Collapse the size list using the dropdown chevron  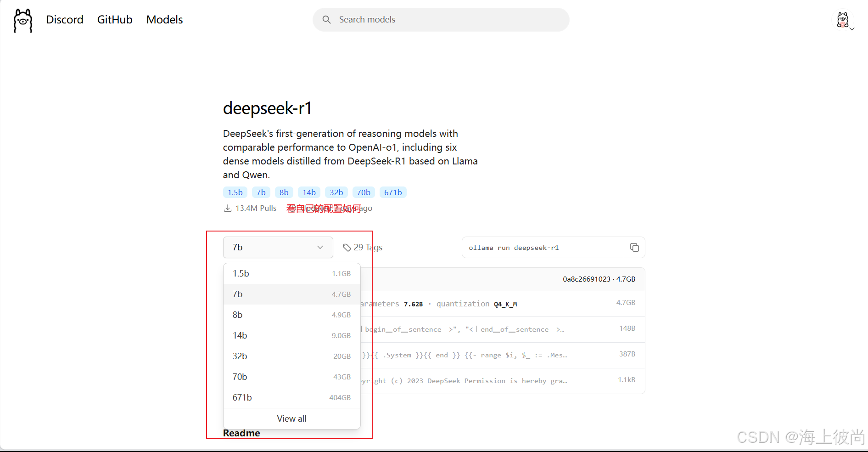pyautogui.click(x=320, y=247)
